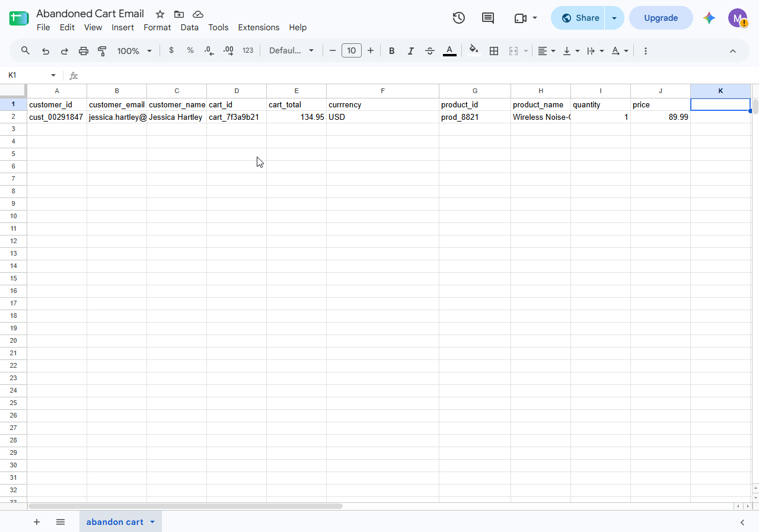
Task: Select the cell containing cust_00291847
Action: tap(57, 117)
